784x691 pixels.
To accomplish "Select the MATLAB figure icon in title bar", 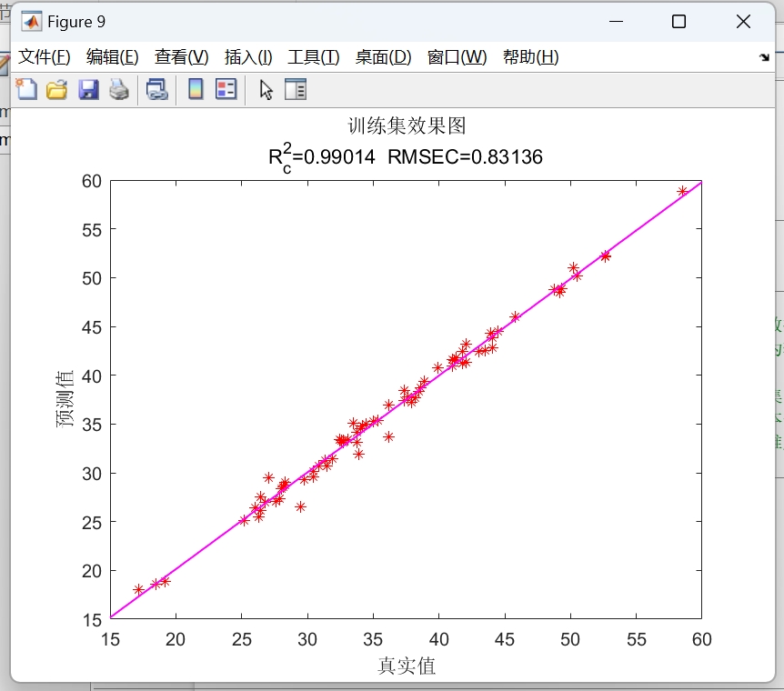I will click(x=32, y=20).
